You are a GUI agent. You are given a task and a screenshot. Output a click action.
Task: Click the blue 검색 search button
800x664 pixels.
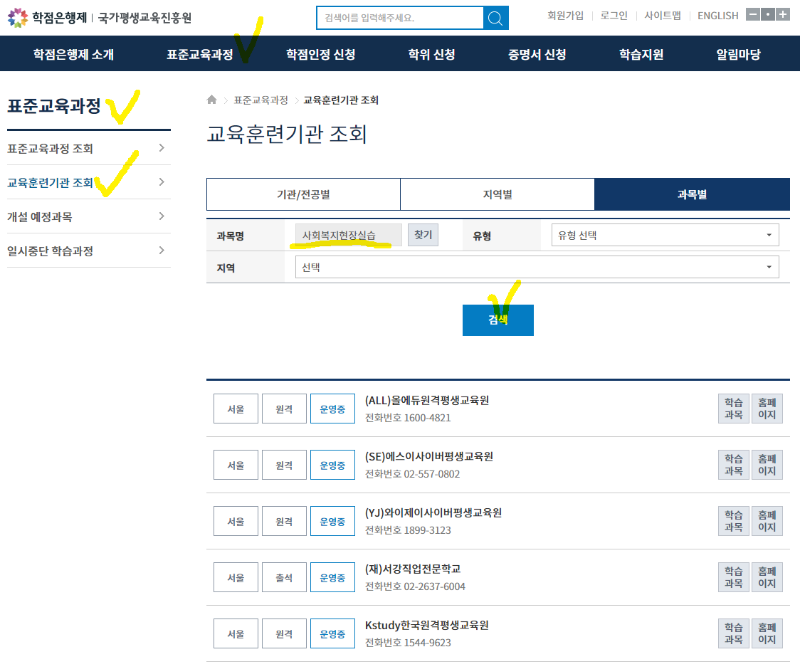(x=498, y=320)
